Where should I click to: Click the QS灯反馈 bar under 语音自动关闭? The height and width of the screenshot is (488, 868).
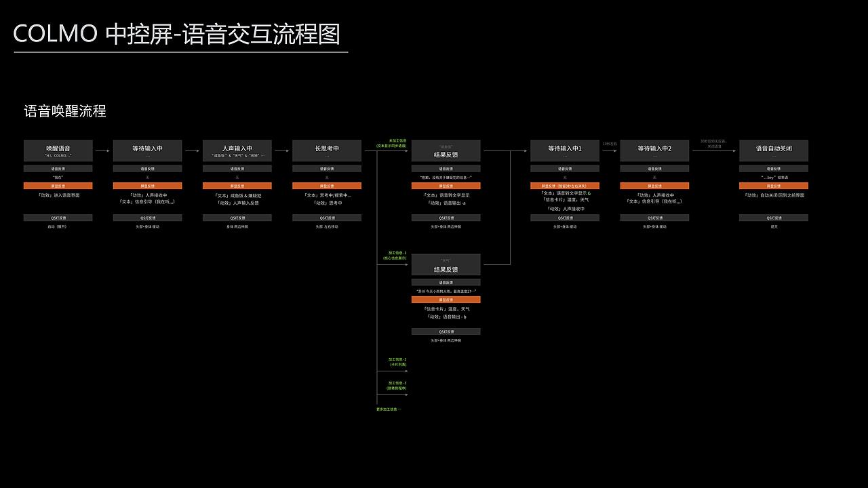point(774,218)
